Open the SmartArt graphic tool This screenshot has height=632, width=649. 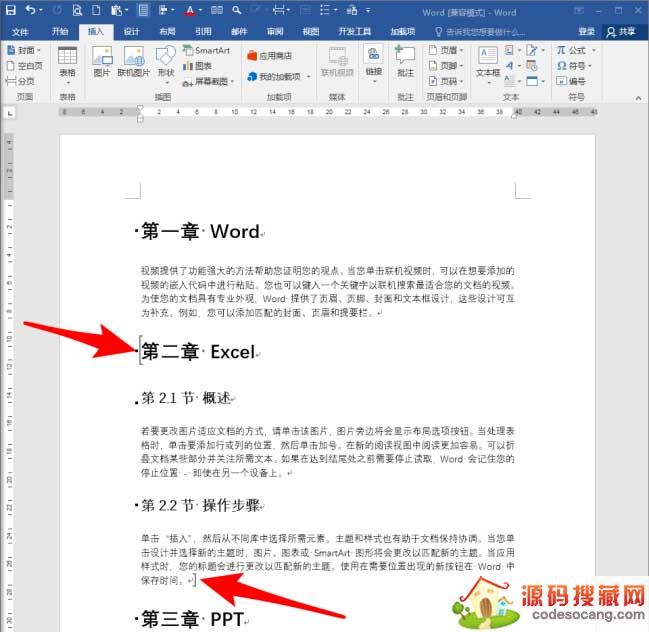point(205,50)
